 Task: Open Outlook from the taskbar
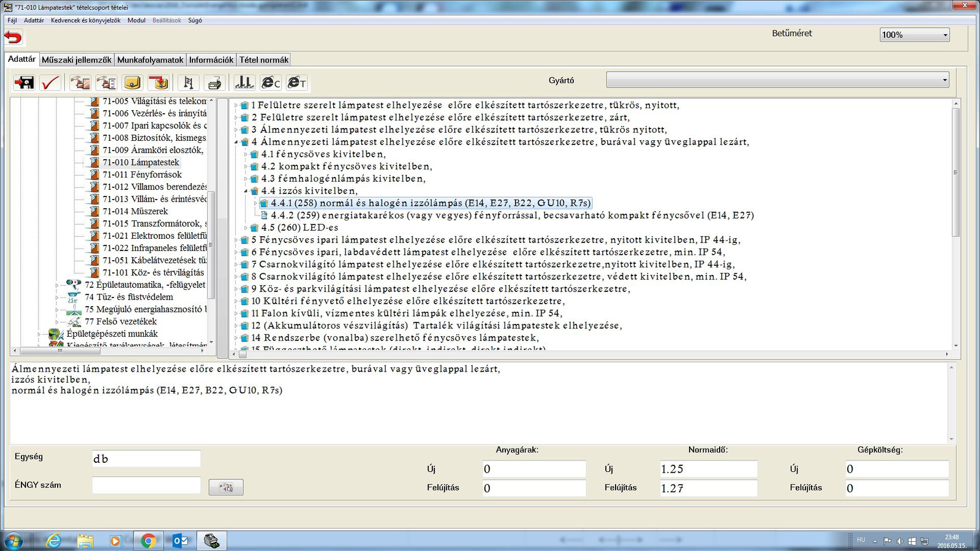pyautogui.click(x=180, y=541)
